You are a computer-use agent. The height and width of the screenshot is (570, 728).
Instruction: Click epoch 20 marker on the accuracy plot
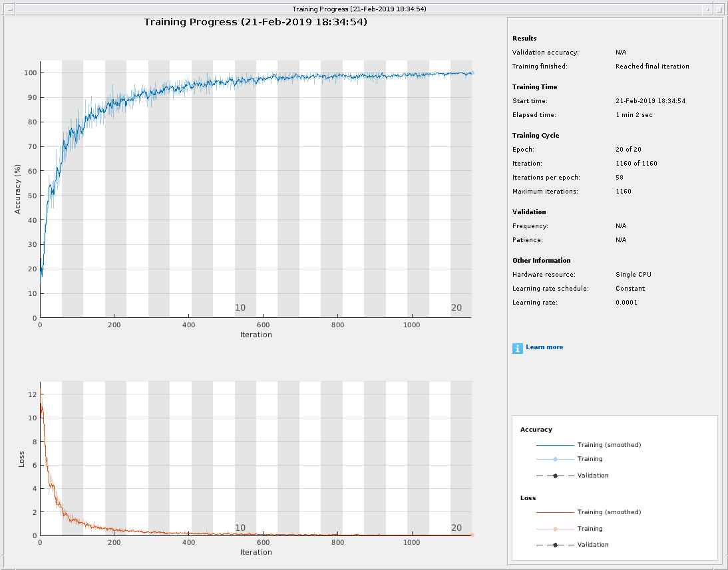coord(456,308)
